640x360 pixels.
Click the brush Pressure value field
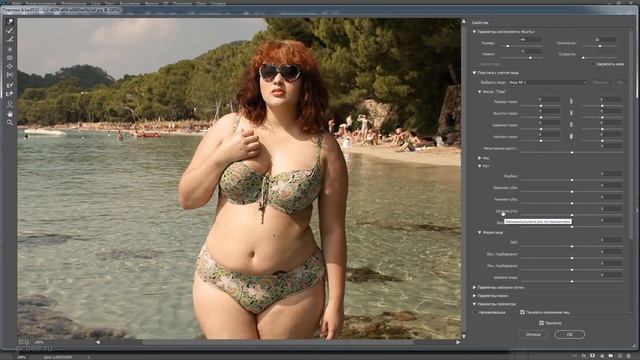pos(530,51)
